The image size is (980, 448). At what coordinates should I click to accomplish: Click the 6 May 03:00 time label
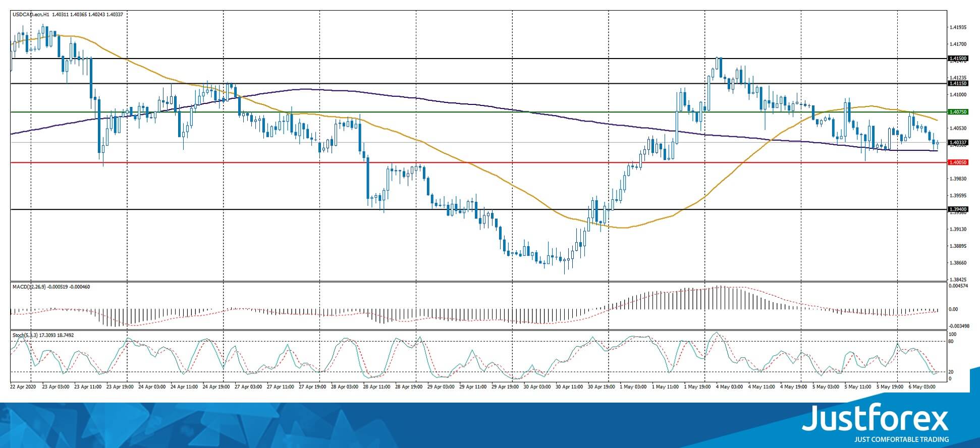923,387
